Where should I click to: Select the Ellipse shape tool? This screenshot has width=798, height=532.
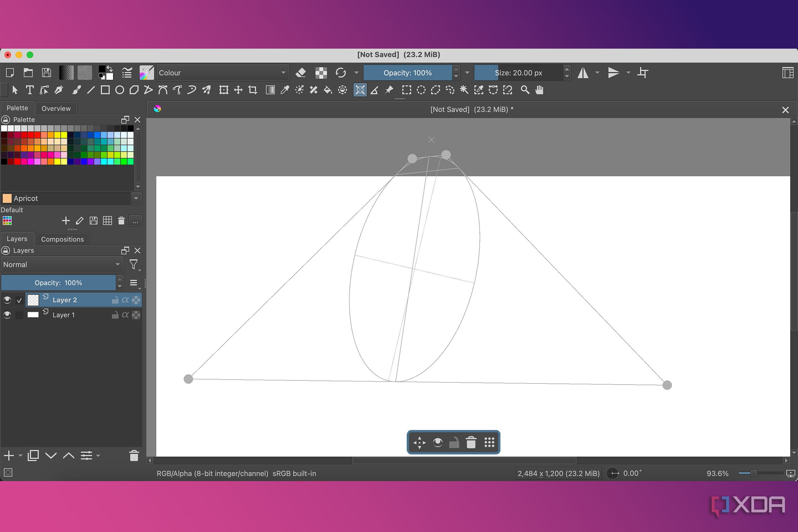(120, 90)
